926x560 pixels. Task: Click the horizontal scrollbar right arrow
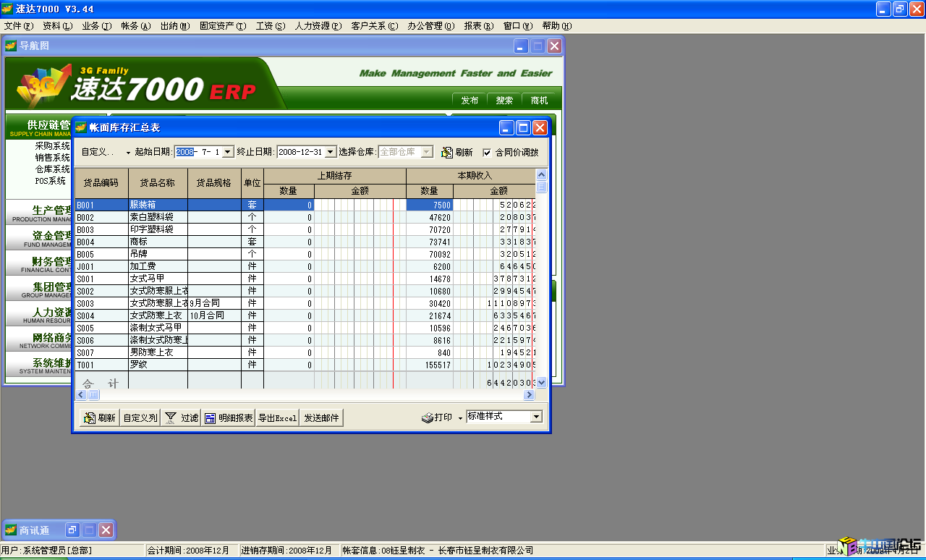530,395
